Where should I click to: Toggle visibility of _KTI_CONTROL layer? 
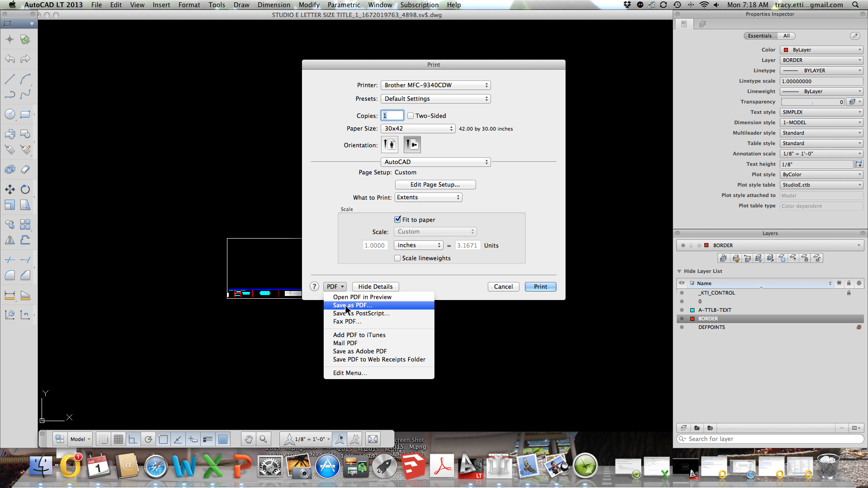tap(682, 293)
